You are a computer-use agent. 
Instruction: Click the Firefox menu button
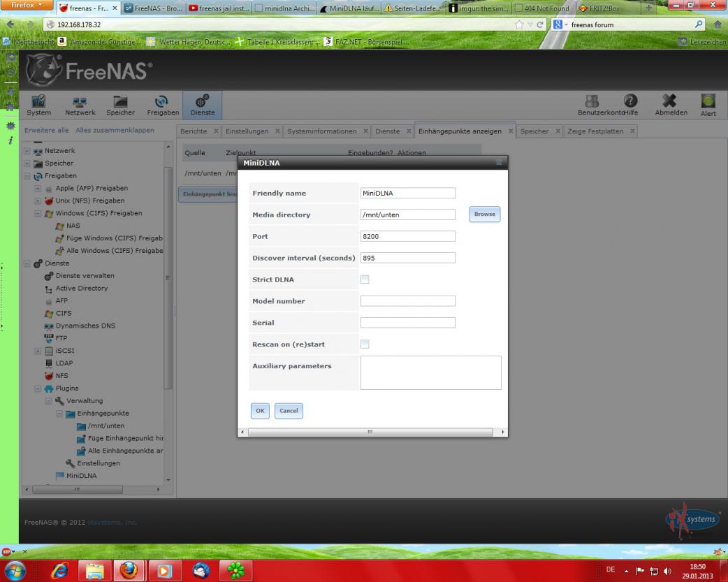(26, 5)
